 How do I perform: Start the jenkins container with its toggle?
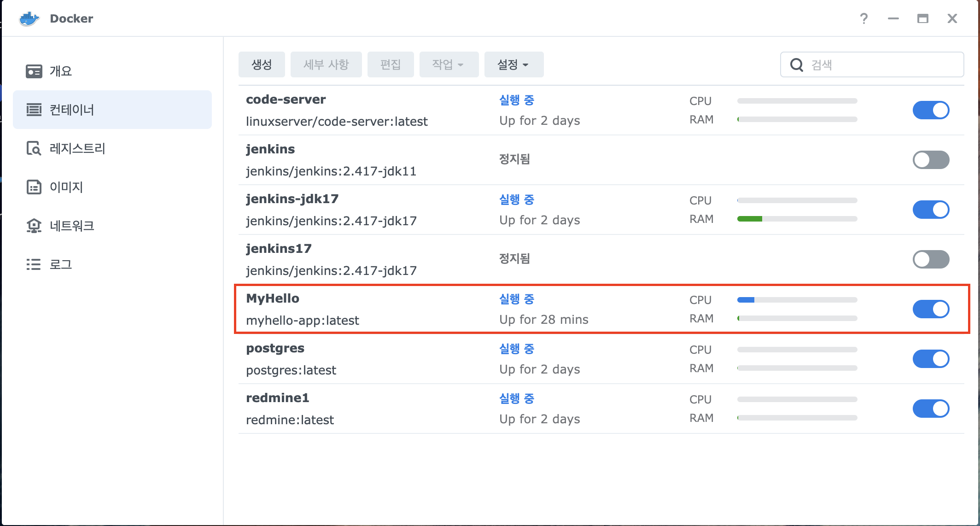[931, 160]
